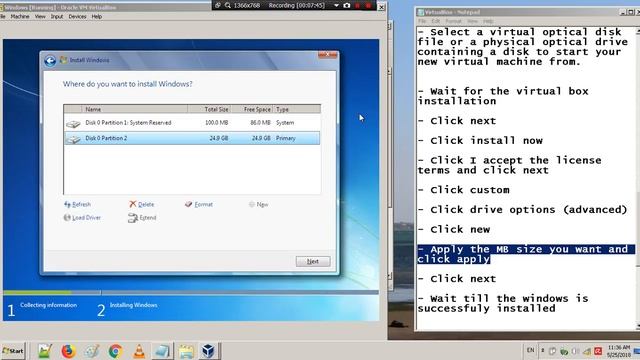
Task: Click the first red recorder button
Action: tap(358, 5)
